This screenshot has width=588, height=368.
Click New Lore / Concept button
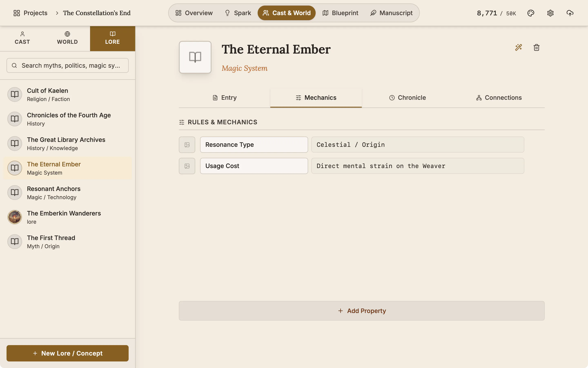pos(68,353)
